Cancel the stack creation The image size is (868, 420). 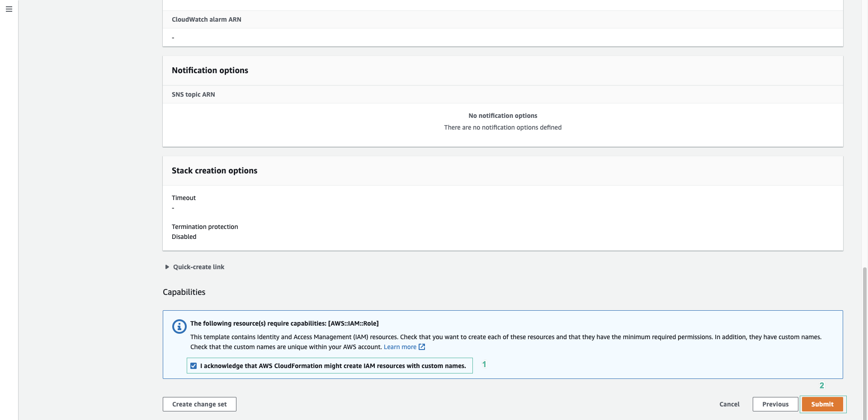(x=729, y=404)
